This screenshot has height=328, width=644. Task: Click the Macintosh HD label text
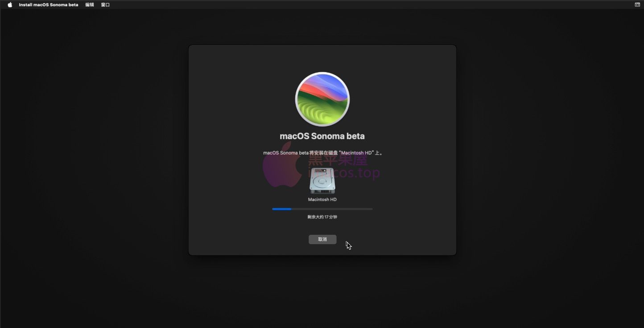(x=322, y=200)
